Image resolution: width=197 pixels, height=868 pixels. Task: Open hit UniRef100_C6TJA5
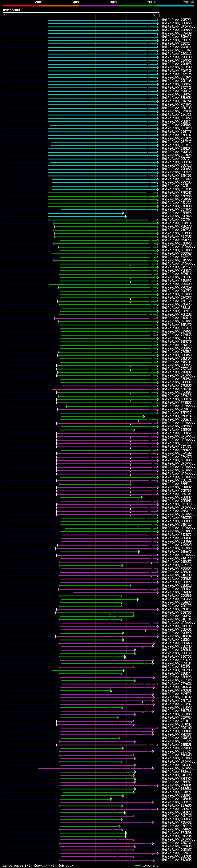tap(176, 50)
